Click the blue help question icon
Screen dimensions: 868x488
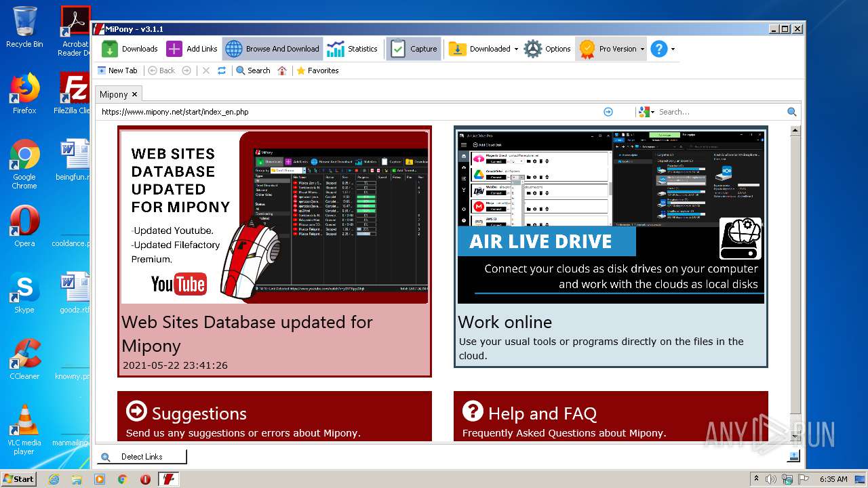pyautogui.click(x=659, y=49)
